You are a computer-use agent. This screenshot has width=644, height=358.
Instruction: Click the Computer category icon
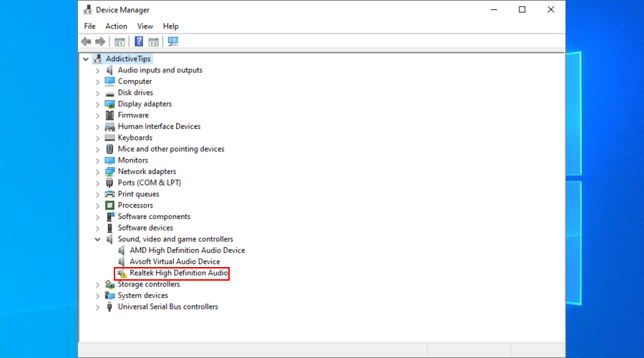tap(109, 82)
